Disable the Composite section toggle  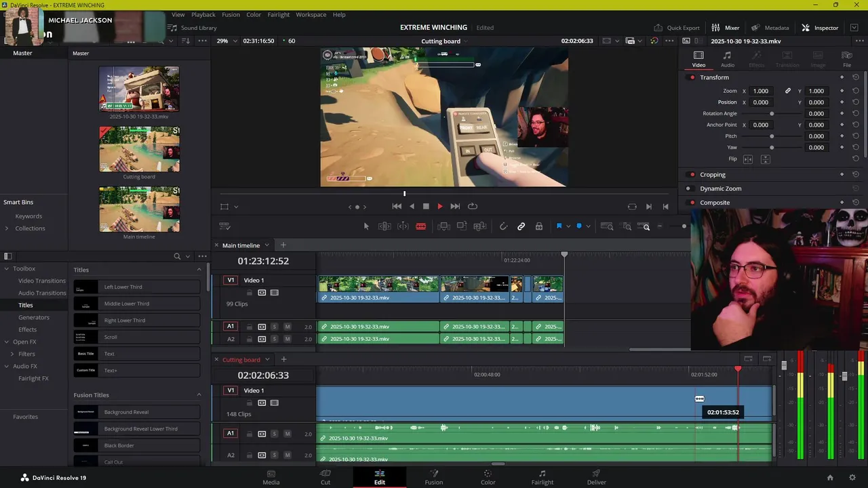point(692,203)
